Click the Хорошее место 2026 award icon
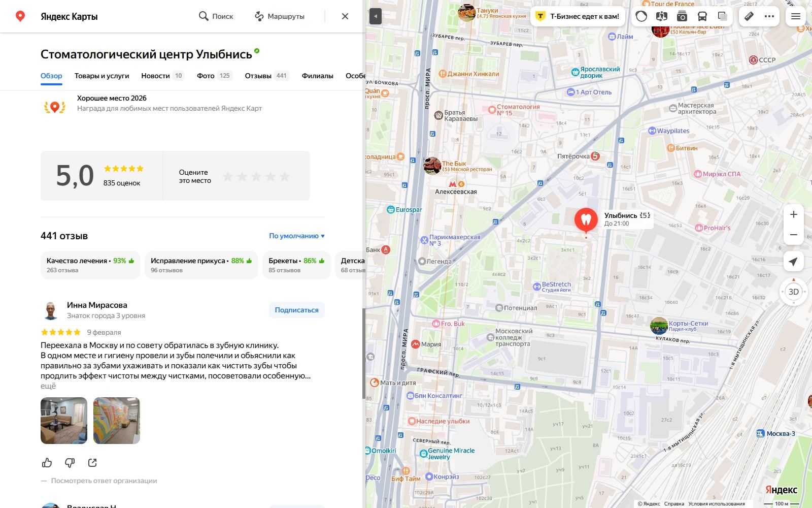This screenshot has height=508, width=812. click(55, 106)
